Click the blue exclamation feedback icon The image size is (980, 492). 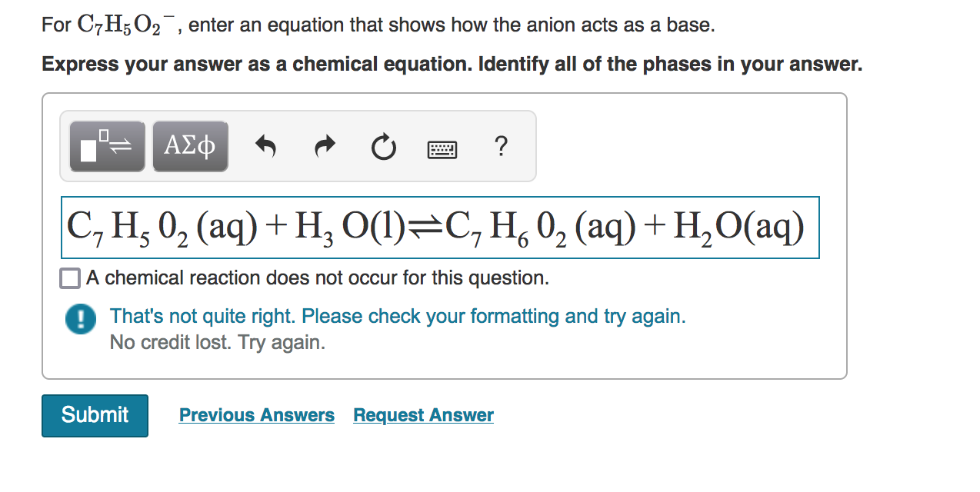point(80,318)
